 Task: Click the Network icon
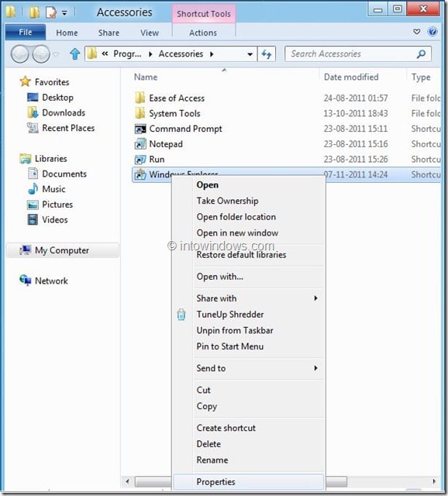[26, 281]
